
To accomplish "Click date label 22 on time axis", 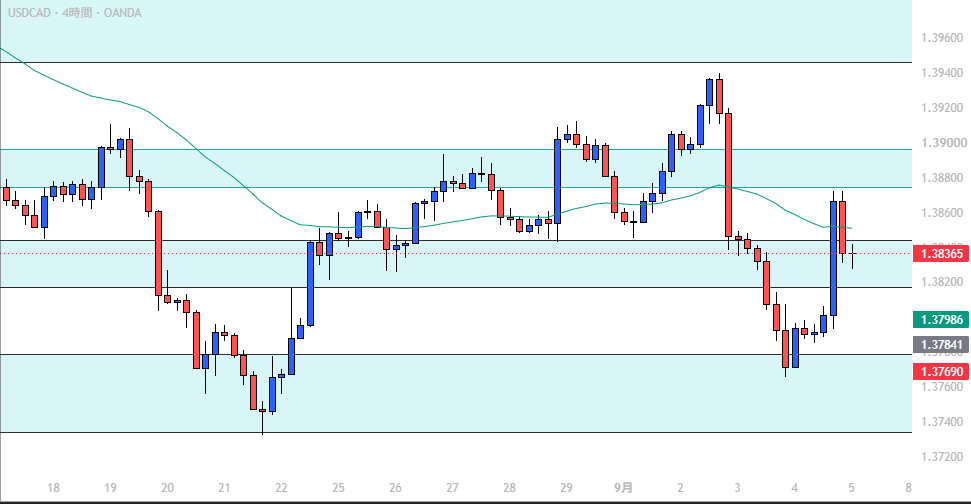I will click(x=281, y=488).
